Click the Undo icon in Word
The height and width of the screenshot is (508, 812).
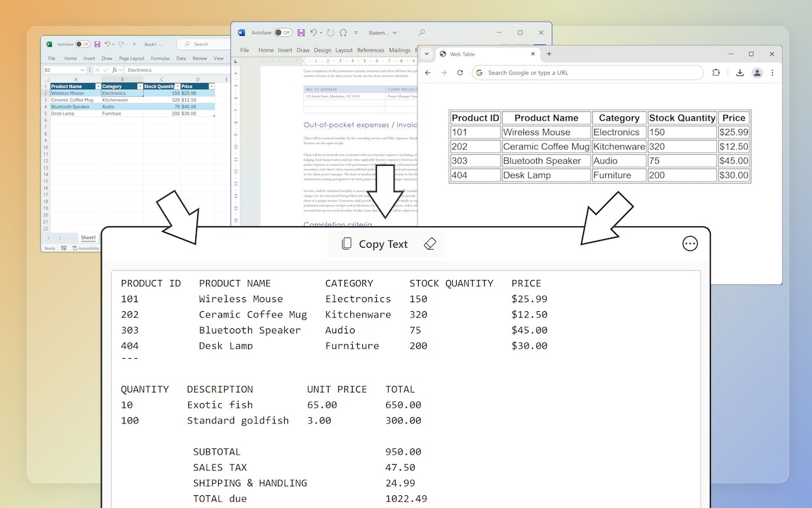point(313,32)
